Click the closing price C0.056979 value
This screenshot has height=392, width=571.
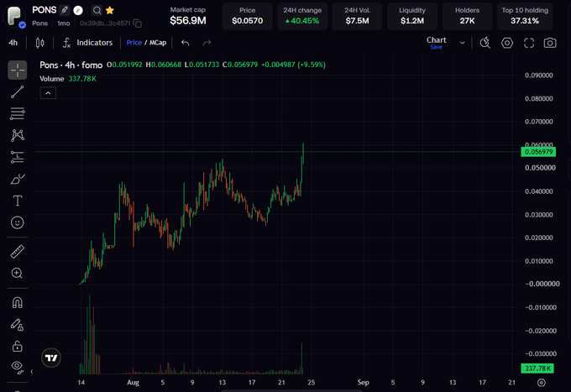[x=240, y=65]
